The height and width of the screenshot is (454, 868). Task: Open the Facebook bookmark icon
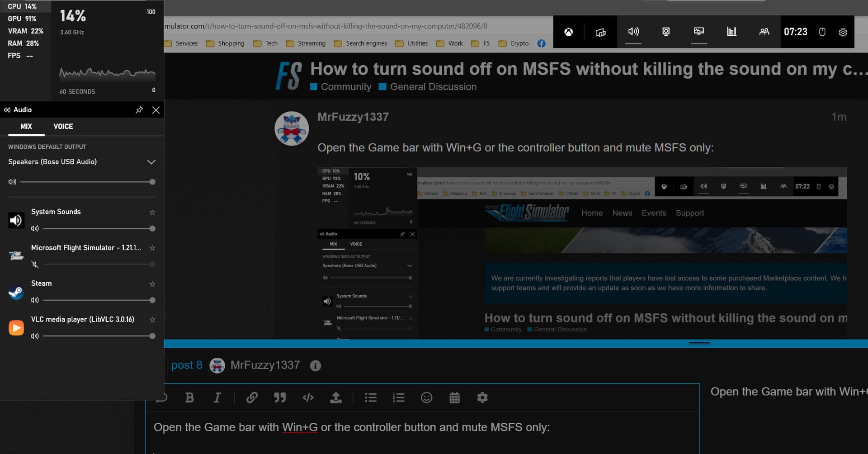coord(541,43)
